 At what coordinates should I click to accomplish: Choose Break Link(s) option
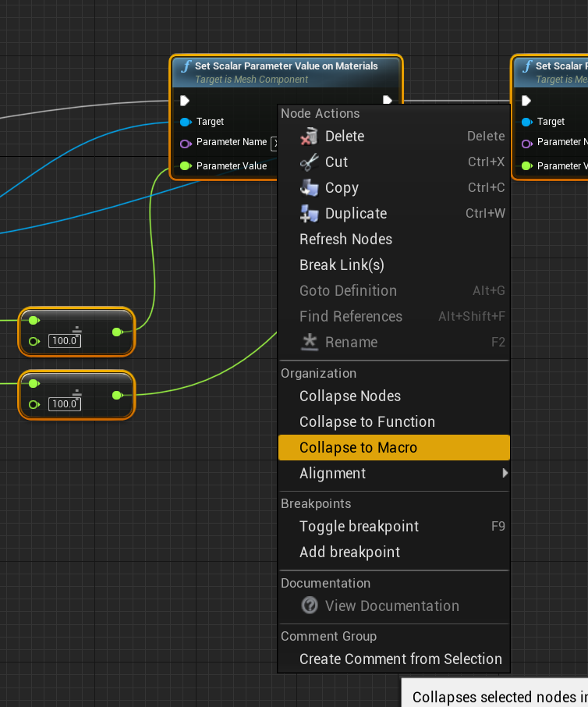pos(394,265)
